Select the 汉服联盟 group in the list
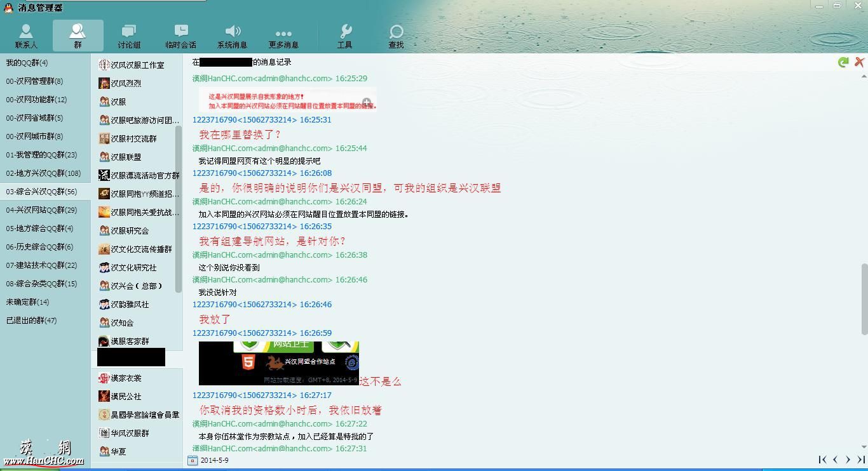 tap(126, 157)
